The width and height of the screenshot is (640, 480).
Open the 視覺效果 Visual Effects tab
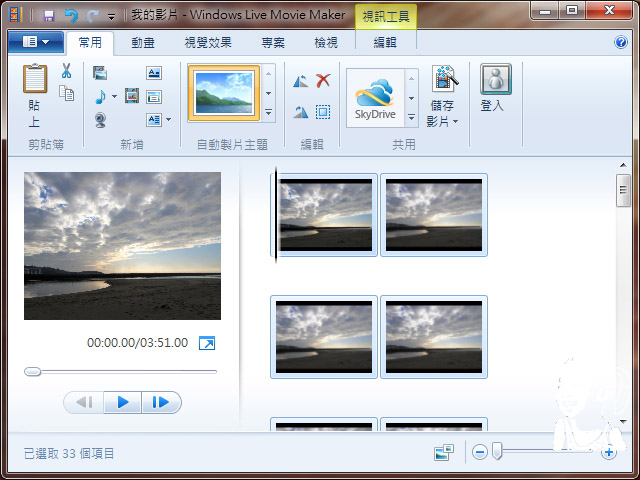(x=208, y=42)
